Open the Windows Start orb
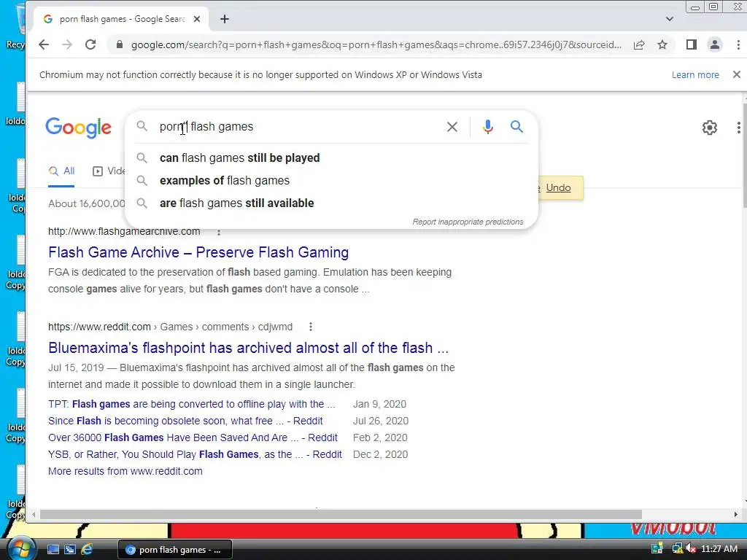The image size is (747, 560). (20, 548)
